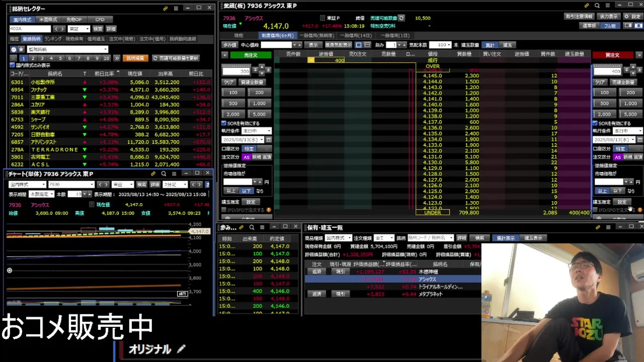
Task: Open hamburger menu in 銘柄セレクター title bar
Action: click(176, 9)
